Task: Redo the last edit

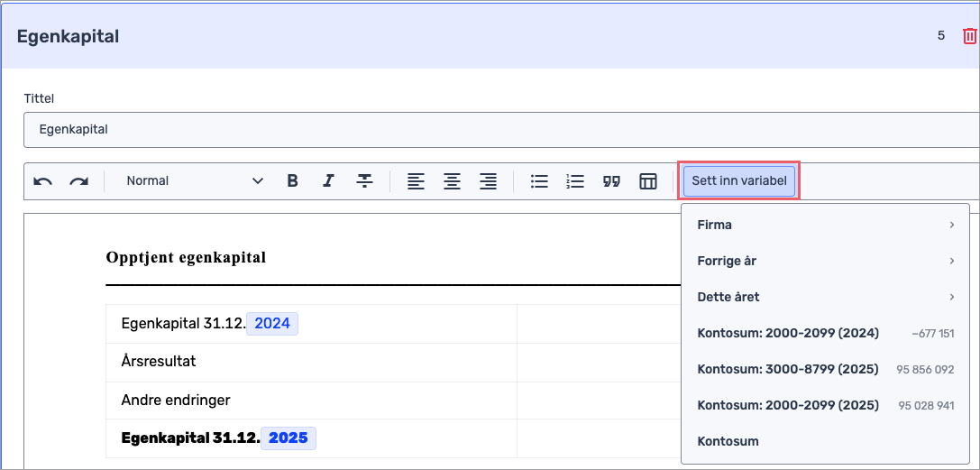Action: tap(78, 181)
